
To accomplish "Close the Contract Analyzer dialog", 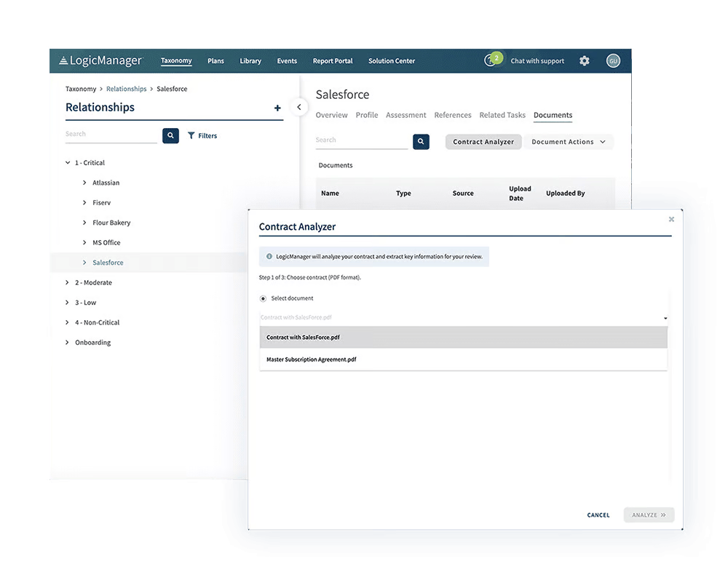I will (671, 219).
